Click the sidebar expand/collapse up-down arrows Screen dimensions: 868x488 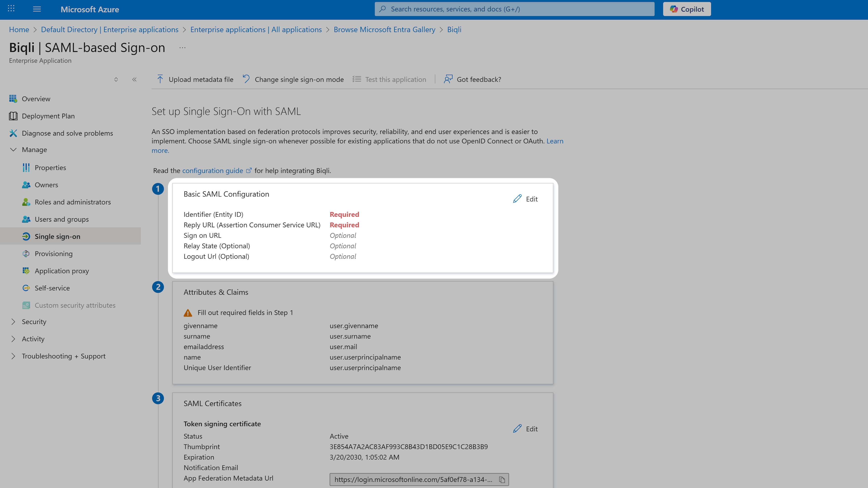116,80
